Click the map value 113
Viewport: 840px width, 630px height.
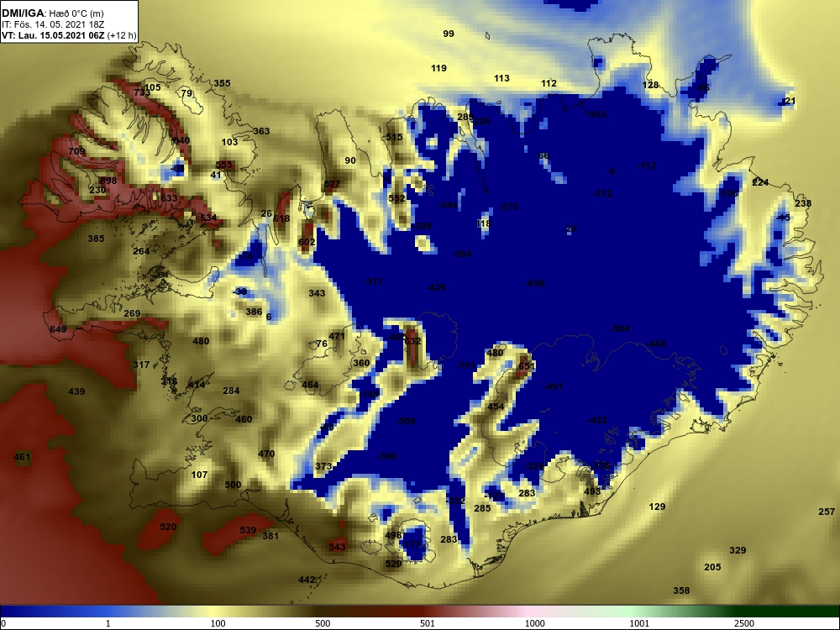[501, 78]
